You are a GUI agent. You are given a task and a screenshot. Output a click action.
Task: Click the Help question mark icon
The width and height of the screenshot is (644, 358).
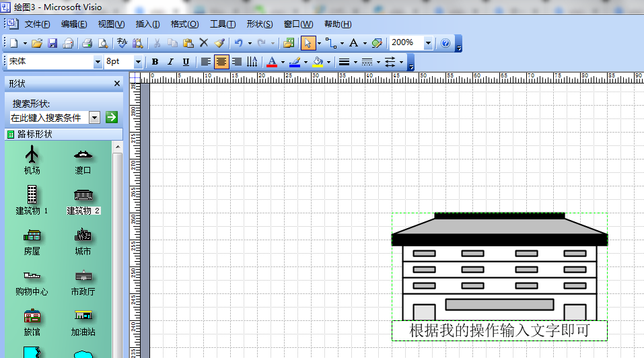[445, 43]
